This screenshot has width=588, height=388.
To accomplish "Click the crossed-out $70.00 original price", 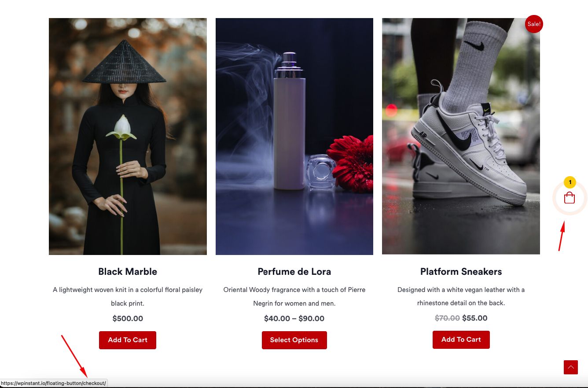I will point(447,318).
